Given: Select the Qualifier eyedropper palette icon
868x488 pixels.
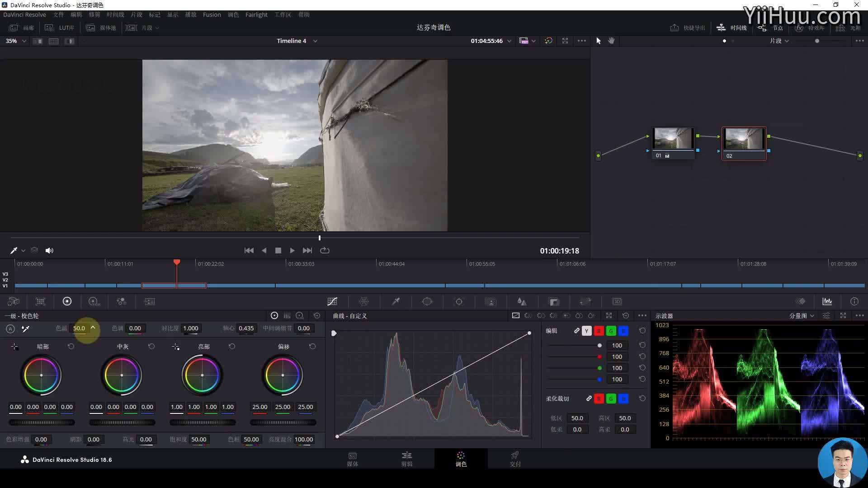Looking at the screenshot, I should click(x=396, y=301).
